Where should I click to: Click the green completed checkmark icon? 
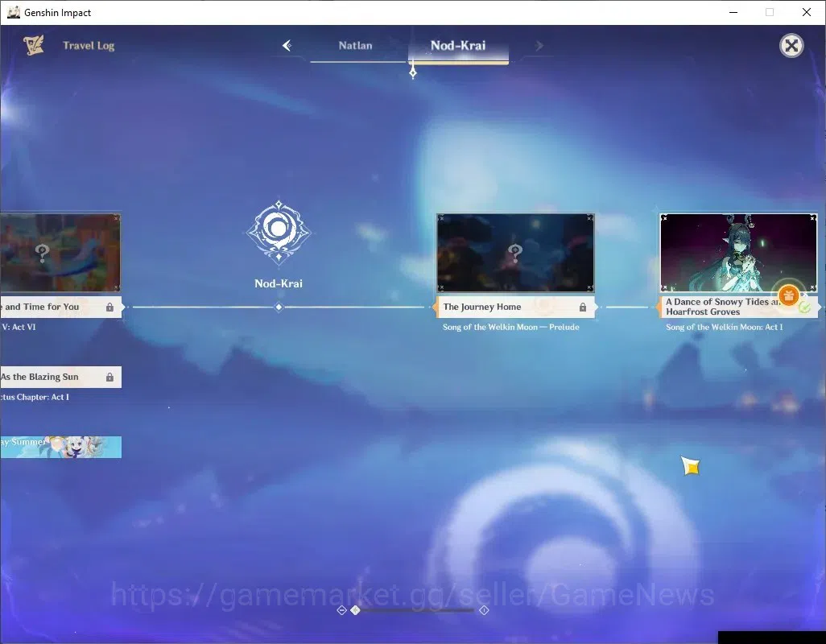click(x=804, y=308)
